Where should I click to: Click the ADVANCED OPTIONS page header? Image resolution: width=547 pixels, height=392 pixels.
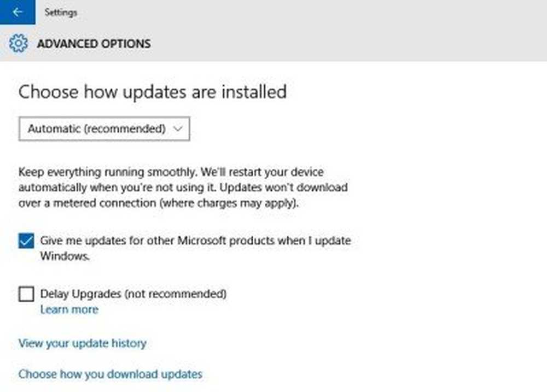coord(94,44)
